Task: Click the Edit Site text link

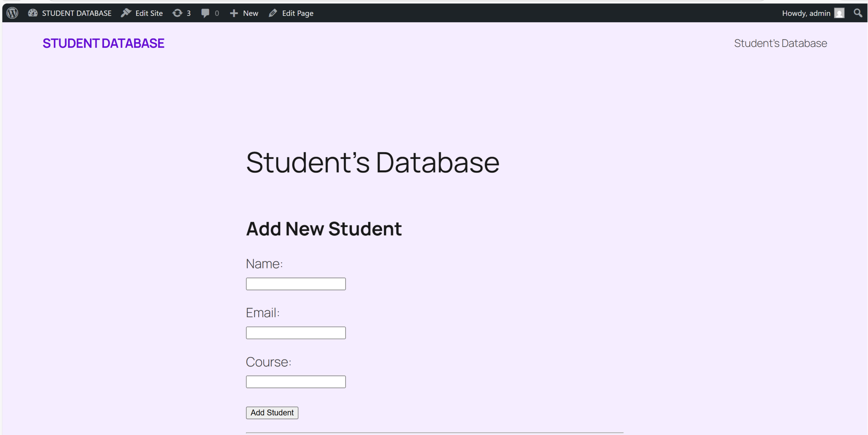Action: (149, 13)
